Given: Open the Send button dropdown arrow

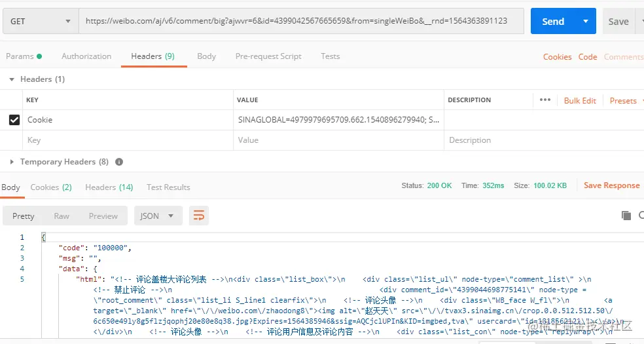Looking at the screenshot, I should [586, 22].
